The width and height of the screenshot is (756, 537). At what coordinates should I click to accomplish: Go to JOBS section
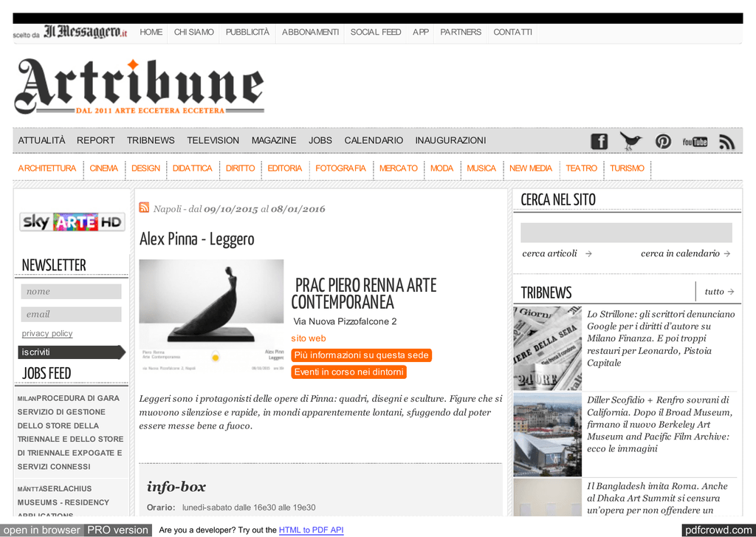click(320, 140)
